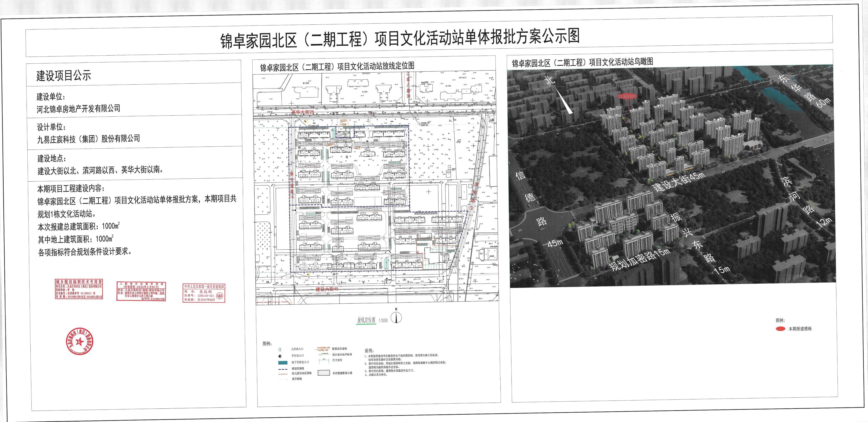
Task: Click red 英华大街25 label on site plan
Action: pyautogui.click(x=303, y=112)
